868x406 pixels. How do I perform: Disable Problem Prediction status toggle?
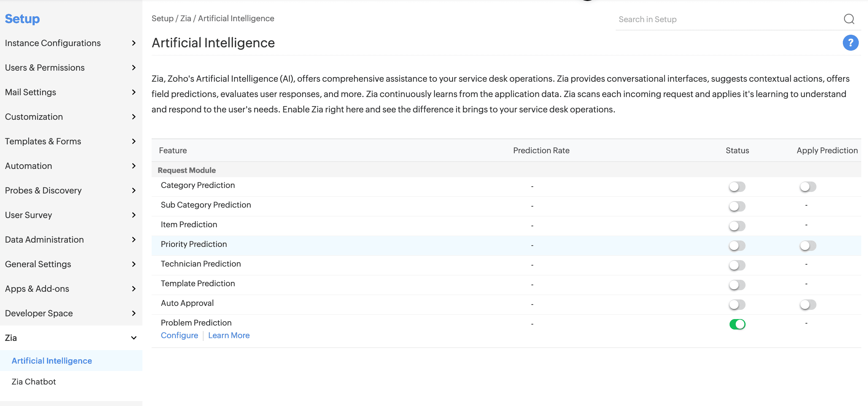737,324
